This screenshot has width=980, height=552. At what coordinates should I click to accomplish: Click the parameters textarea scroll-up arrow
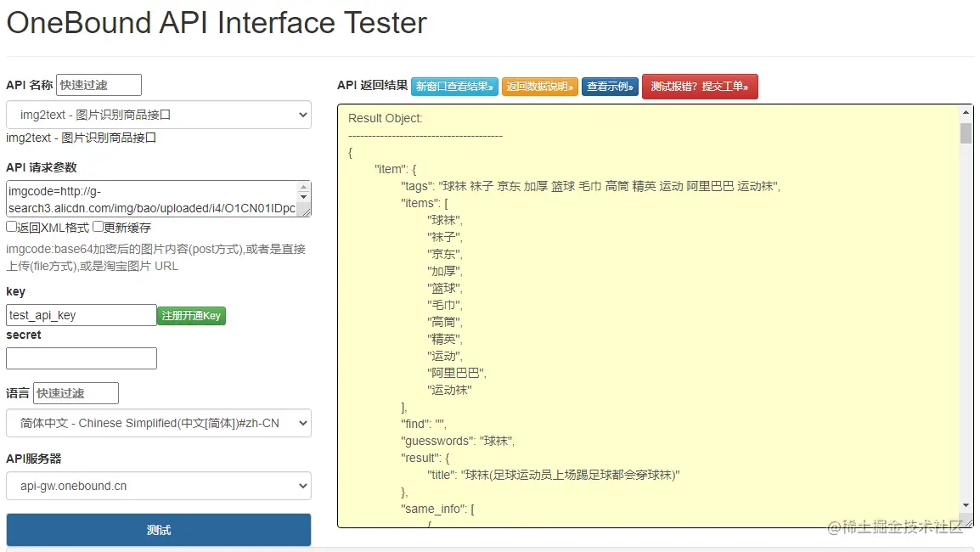pos(304,186)
